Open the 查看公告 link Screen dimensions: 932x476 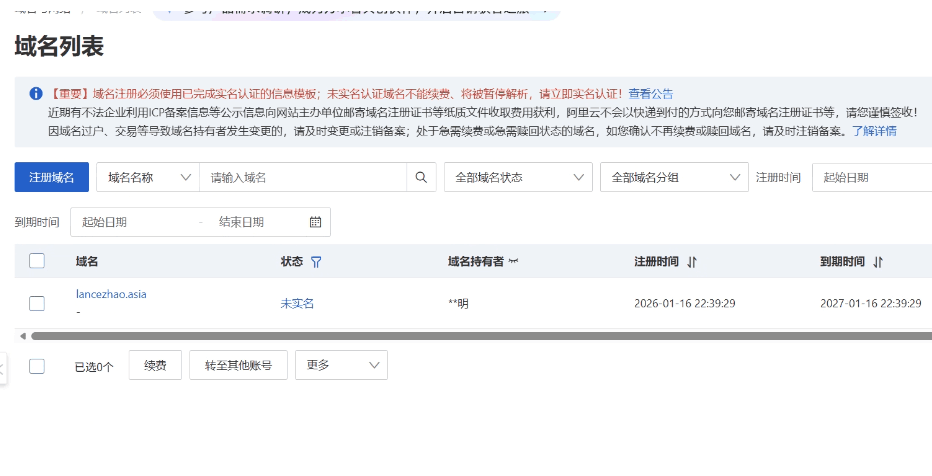point(650,93)
